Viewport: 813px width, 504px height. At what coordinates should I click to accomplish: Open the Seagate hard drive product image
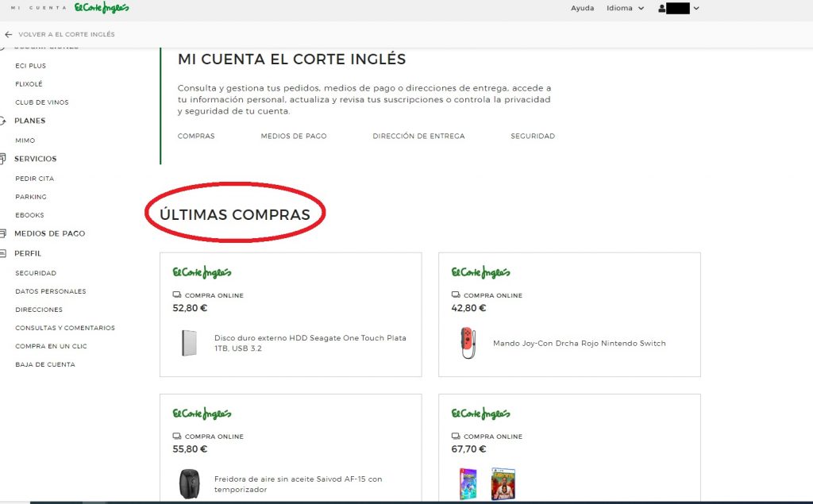[189, 343]
